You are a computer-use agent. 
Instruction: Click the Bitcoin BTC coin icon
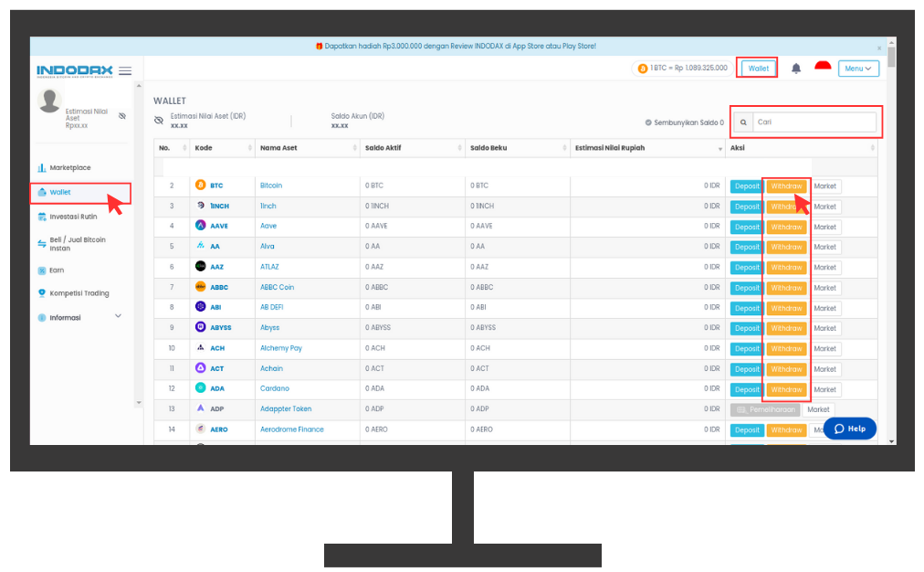point(200,185)
